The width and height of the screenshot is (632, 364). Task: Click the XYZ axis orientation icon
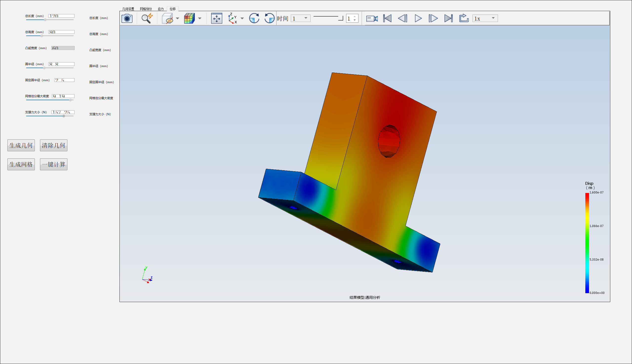point(233,18)
